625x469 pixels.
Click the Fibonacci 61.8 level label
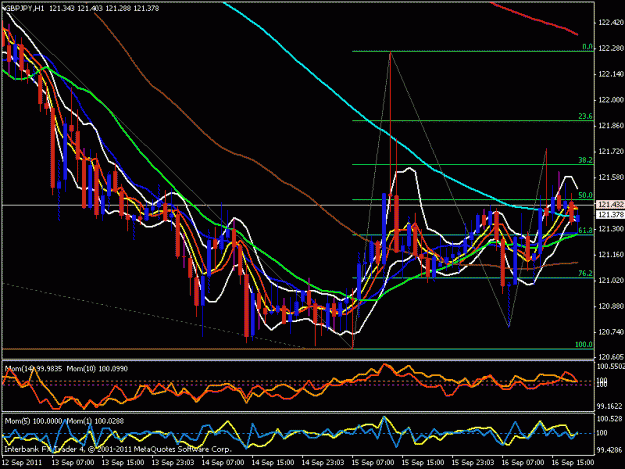pyautogui.click(x=586, y=230)
